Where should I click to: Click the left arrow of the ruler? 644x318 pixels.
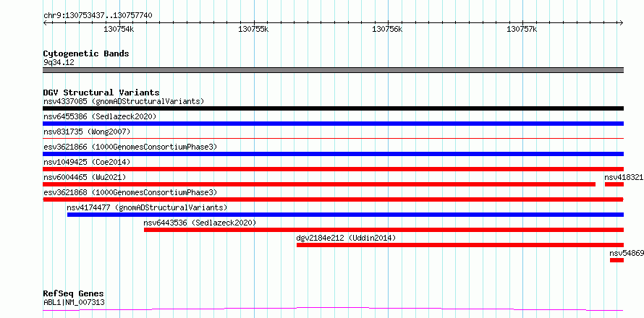(x=45, y=23)
